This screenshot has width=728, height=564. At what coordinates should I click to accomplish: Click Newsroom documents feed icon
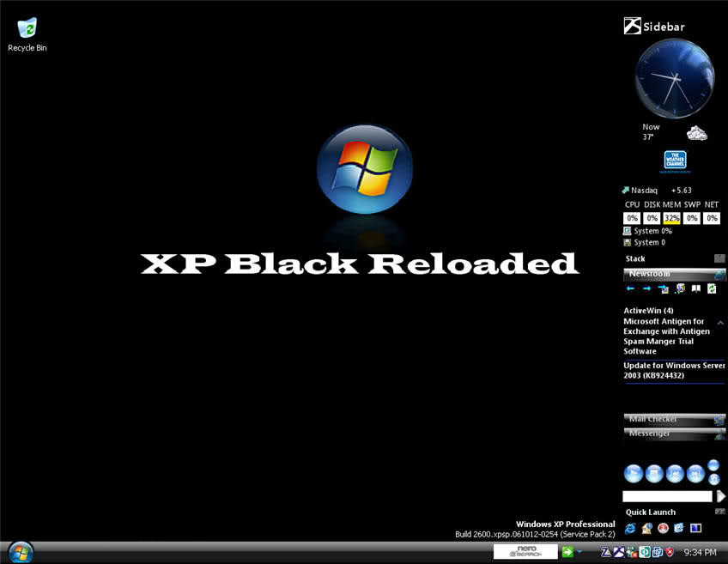pos(680,288)
